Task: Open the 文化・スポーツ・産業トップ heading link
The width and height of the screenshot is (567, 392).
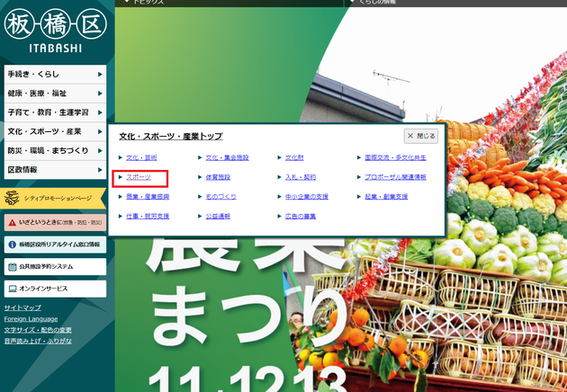Action: 171,136
